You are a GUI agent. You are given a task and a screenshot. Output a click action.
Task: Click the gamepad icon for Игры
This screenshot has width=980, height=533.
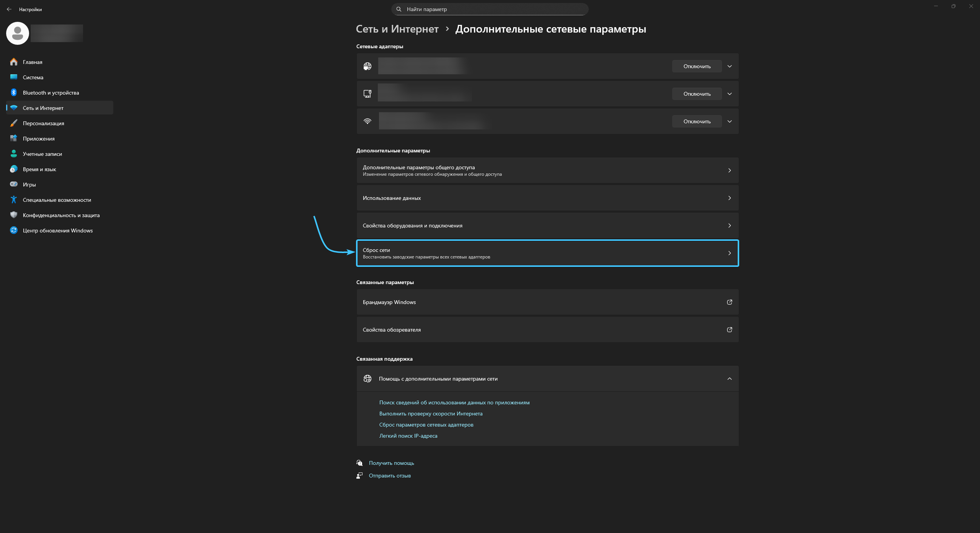[x=14, y=185]
